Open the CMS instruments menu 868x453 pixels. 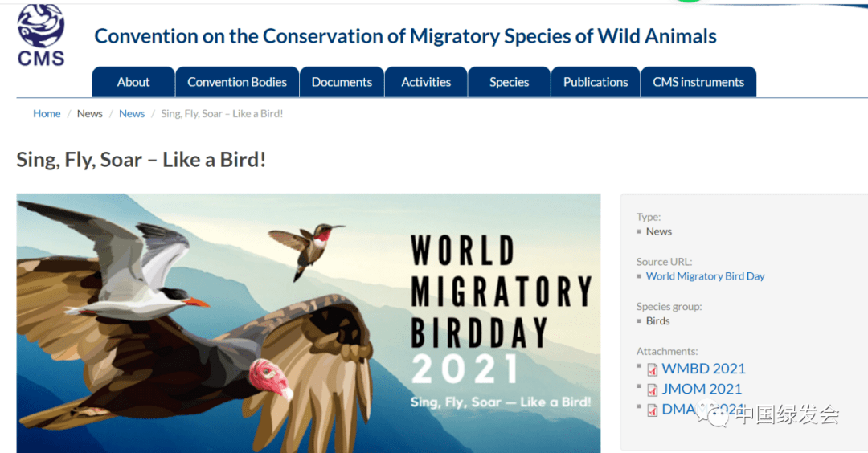[698, 82]
